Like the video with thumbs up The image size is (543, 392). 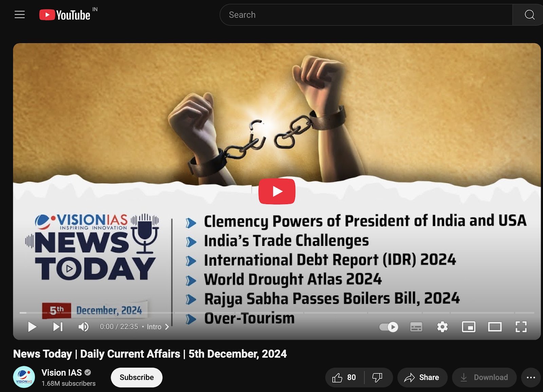[x=344, y=377]
